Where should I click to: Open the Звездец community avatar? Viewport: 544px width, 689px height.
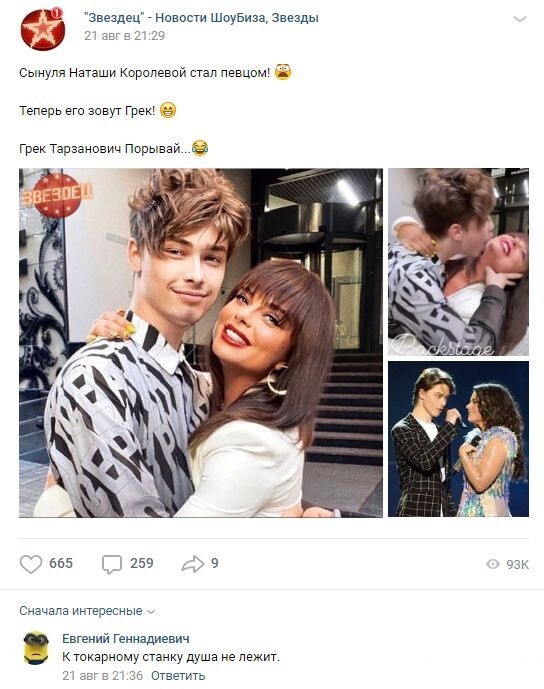pyautogui.click(x=43, y=29)
